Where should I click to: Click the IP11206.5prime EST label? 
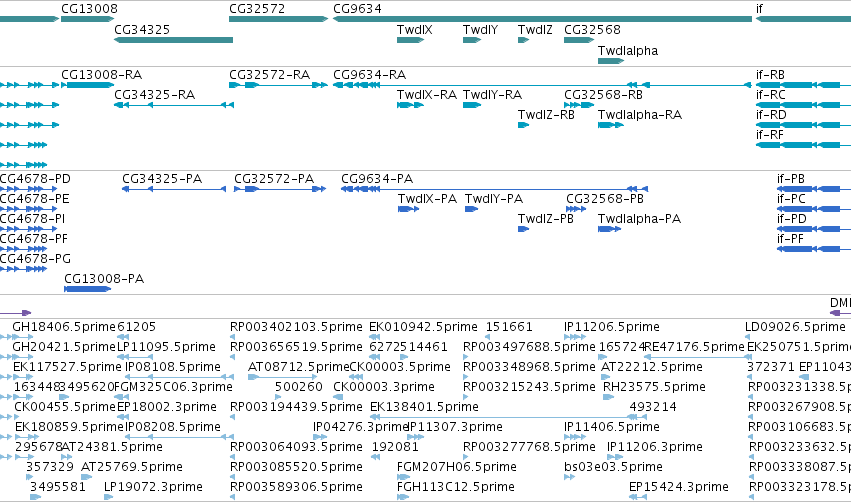point(612,327)
